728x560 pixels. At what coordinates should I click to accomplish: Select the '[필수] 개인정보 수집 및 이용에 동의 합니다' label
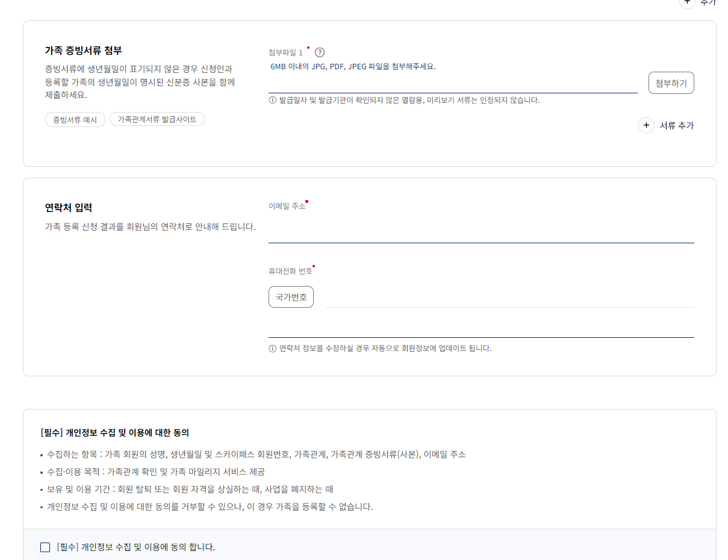click(136, 547)
